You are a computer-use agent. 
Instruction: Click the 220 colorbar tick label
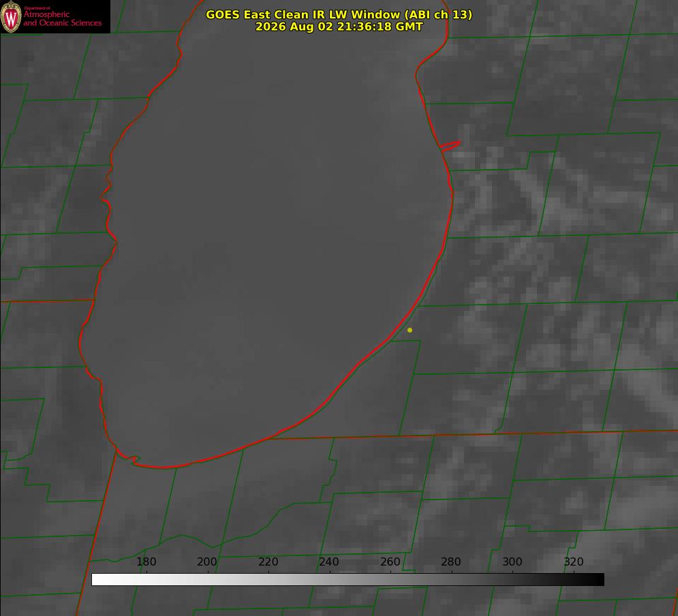click(268, 561)
